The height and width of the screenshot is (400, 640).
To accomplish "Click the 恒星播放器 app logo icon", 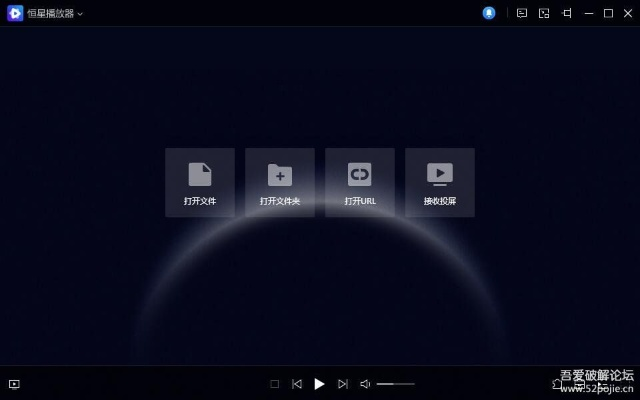I will pos(15,13).
